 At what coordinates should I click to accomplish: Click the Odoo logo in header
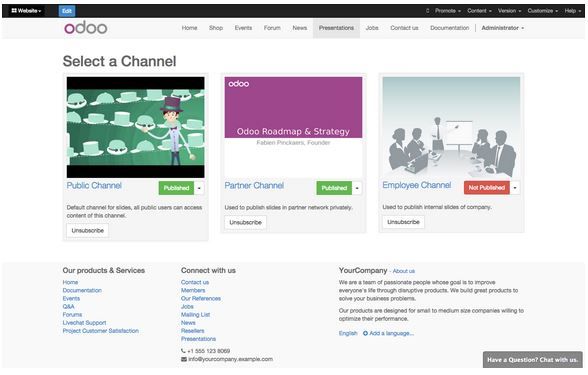tap(86, 28)
